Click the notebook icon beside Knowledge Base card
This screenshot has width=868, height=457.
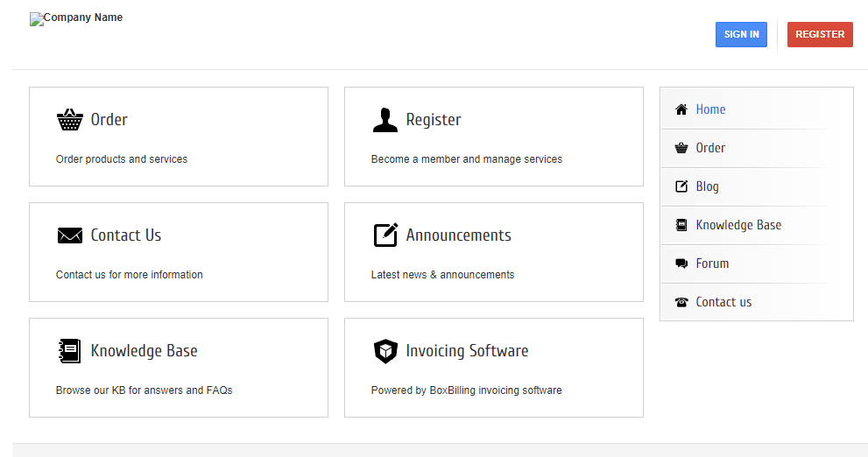[69, 351]
